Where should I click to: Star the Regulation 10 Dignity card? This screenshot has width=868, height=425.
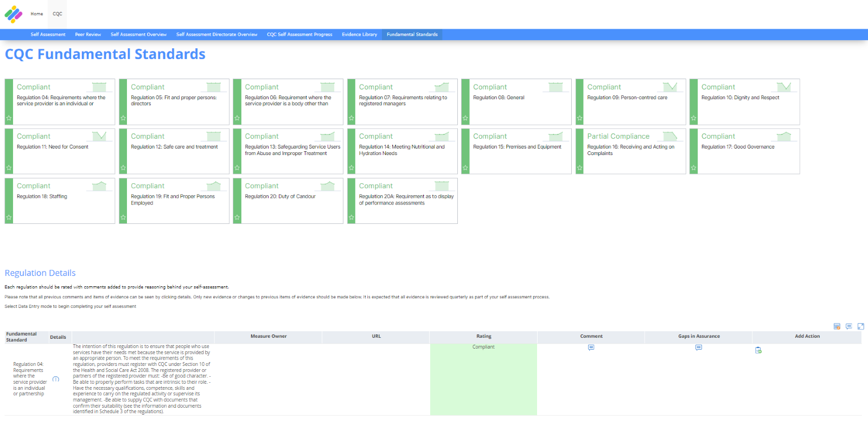pos(693,118)
